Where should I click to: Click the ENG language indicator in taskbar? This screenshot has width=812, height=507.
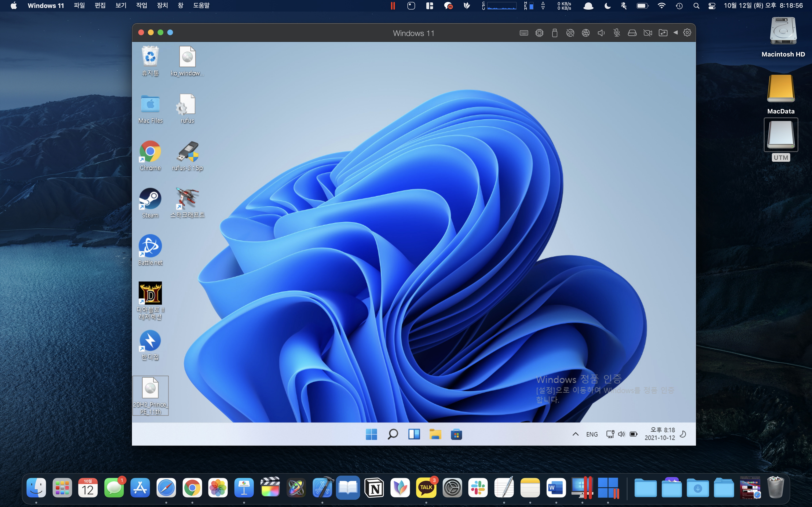point(592,434)
